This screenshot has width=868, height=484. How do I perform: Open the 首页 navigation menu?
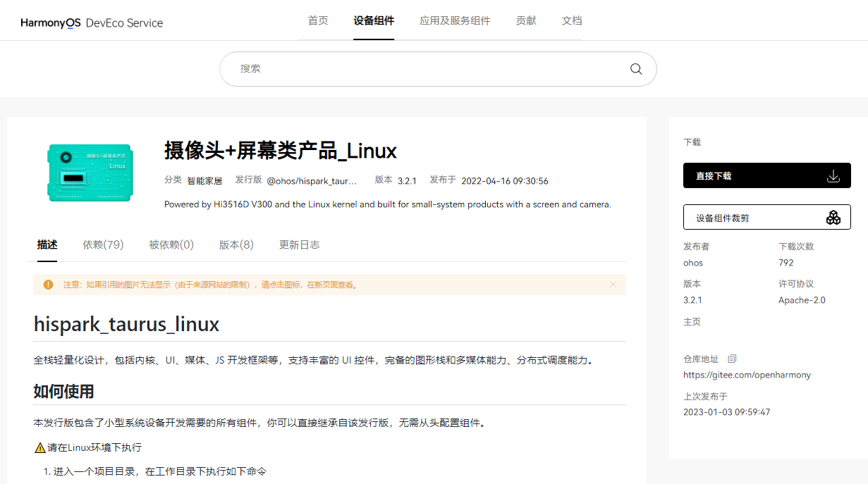pos(318,20)
